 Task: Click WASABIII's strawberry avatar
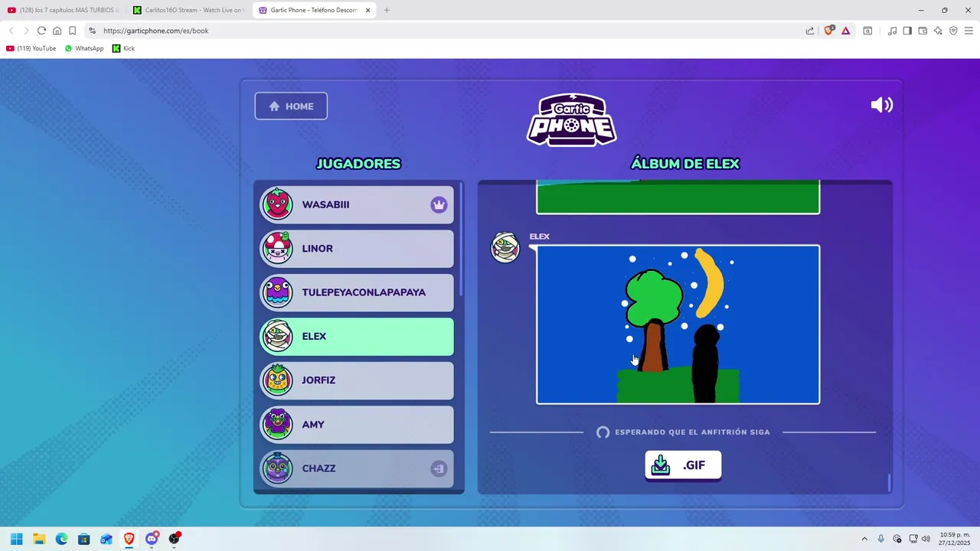[x=277, y=204]
